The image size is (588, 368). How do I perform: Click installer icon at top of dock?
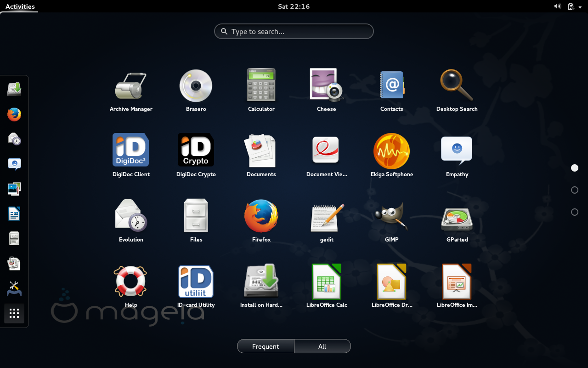14,89
